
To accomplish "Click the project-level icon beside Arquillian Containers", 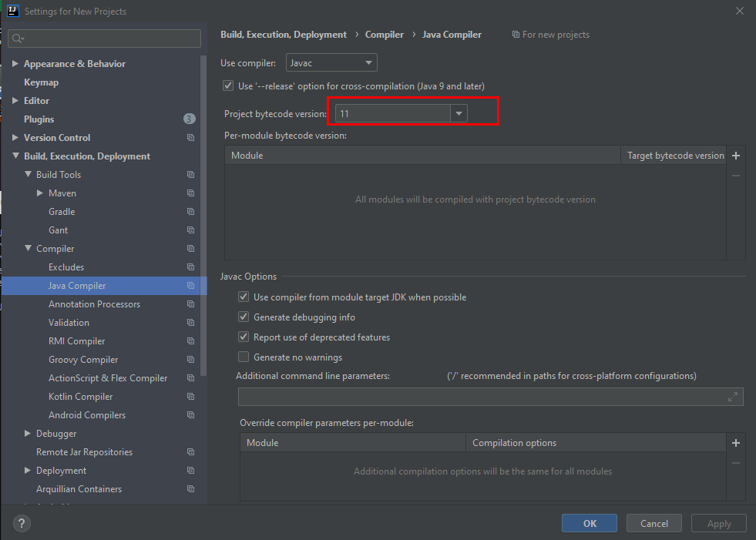I will tap(190, 489).
